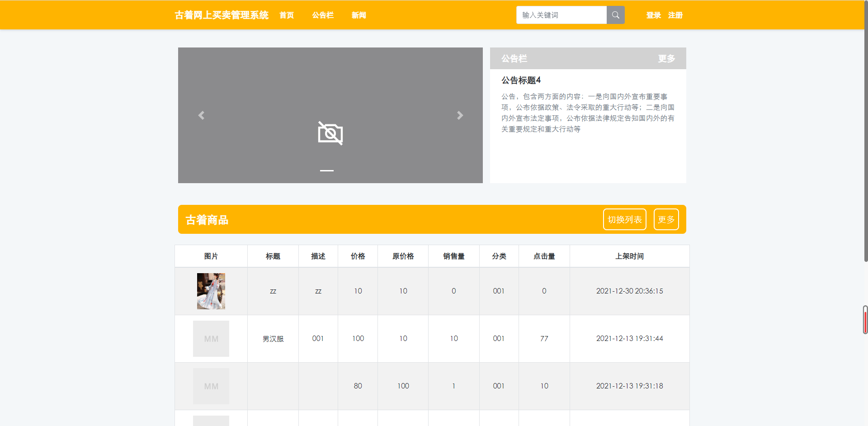Open 更多 in the 公告栏 panel header
The width and height of the screenshot is (868, 426).
(666, 58)
